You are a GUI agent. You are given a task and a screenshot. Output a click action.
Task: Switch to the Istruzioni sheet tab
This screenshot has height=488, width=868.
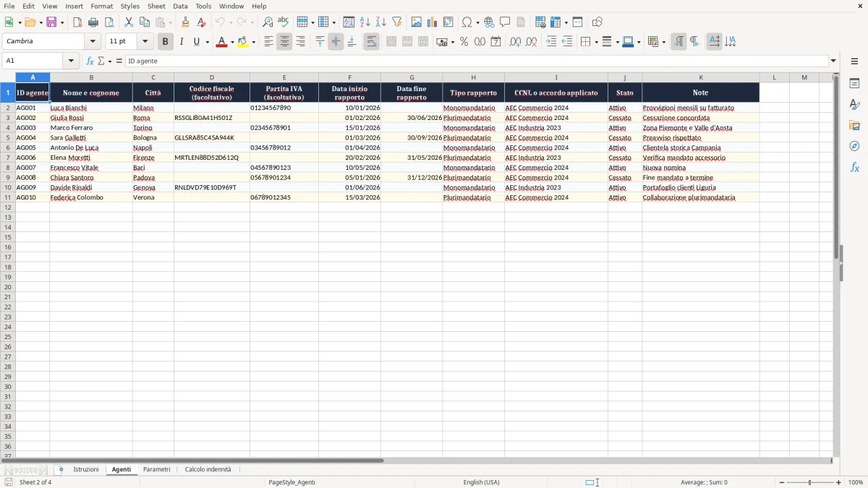[x=86, y=469]
